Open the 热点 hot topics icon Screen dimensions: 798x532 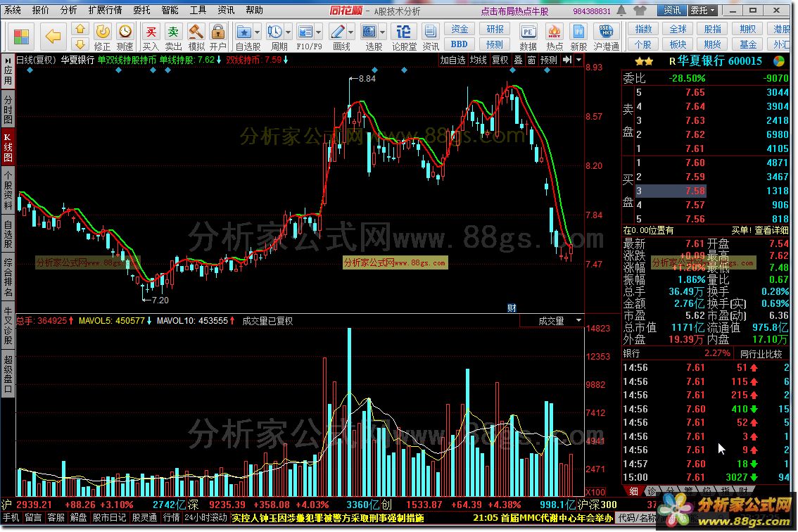555,37
